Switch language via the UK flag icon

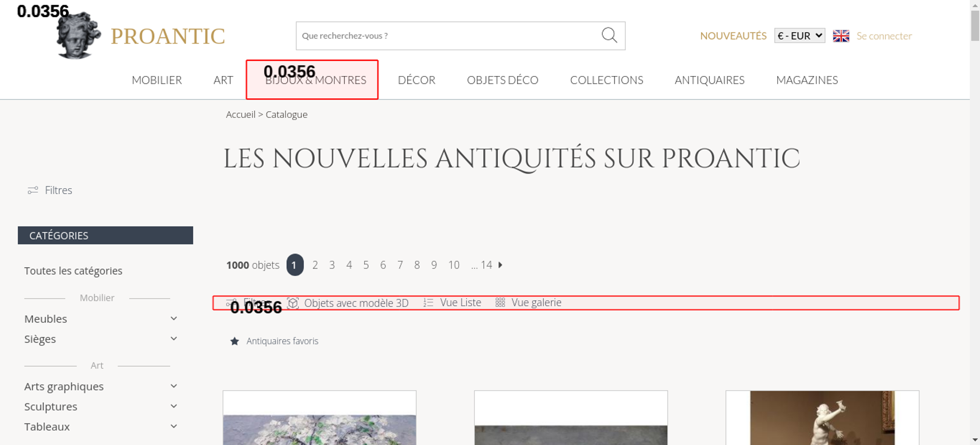841,36
